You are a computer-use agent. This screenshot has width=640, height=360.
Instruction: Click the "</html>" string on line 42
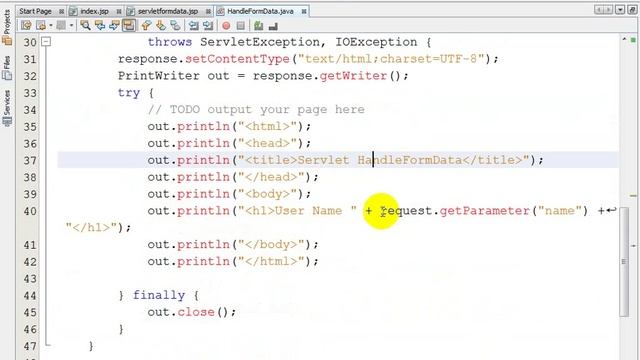(271, 261)
